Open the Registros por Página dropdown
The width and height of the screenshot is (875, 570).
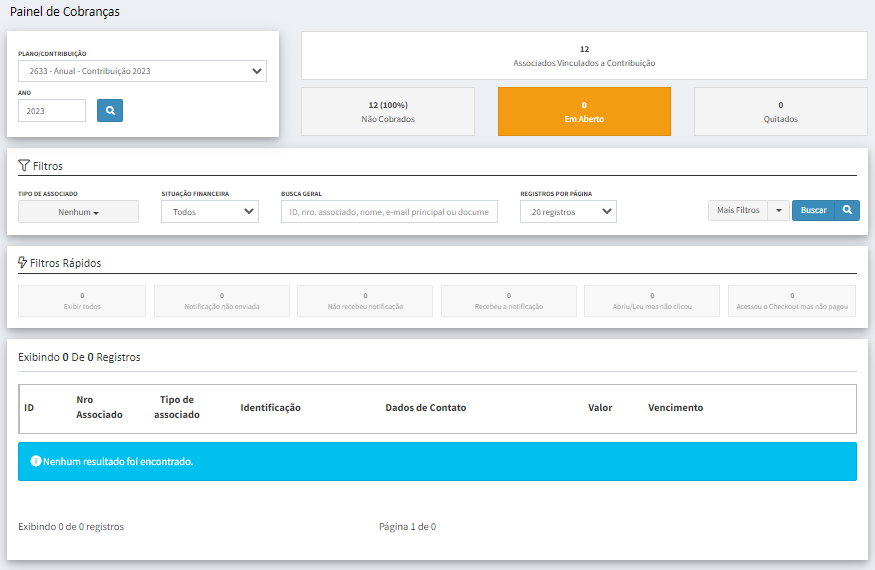[568, 212]
